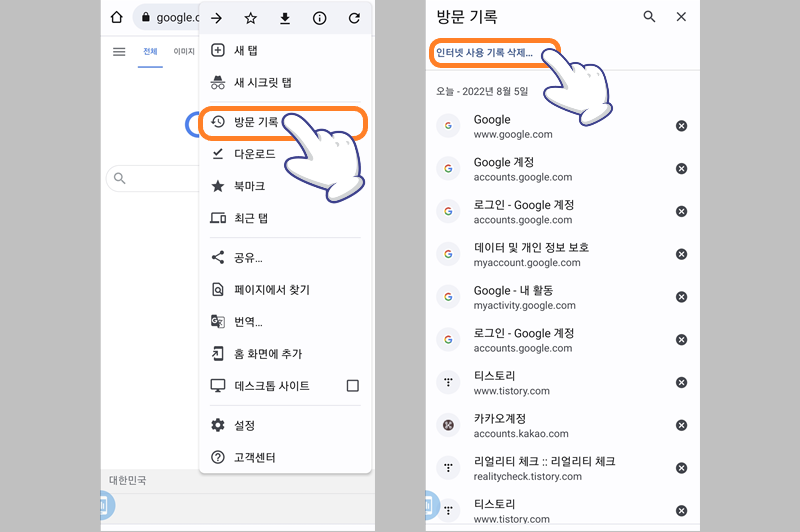
Task: Remove 카카오계정 history entry
Action: (x=681, y=425)
